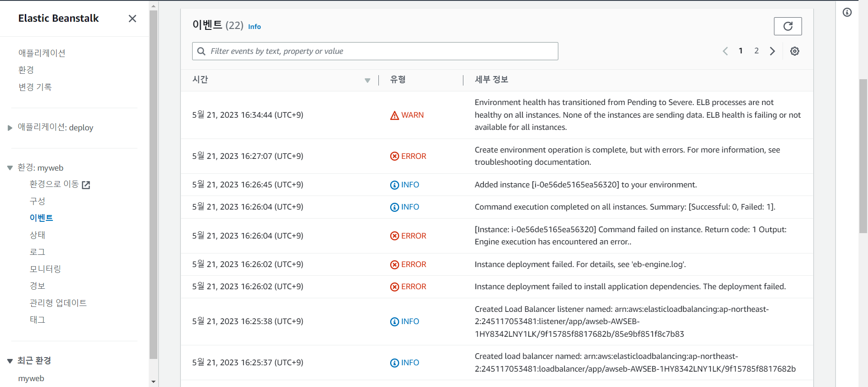868x387 pixels.
Task: Sort events by 시간 column arrow
Action: coord(368,80)
